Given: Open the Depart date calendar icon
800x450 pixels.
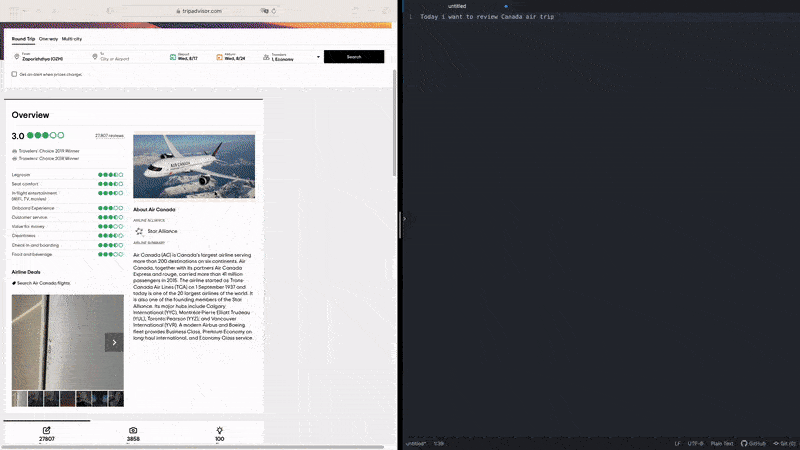Looking at the screenshot, I should [x=173, y=57].
